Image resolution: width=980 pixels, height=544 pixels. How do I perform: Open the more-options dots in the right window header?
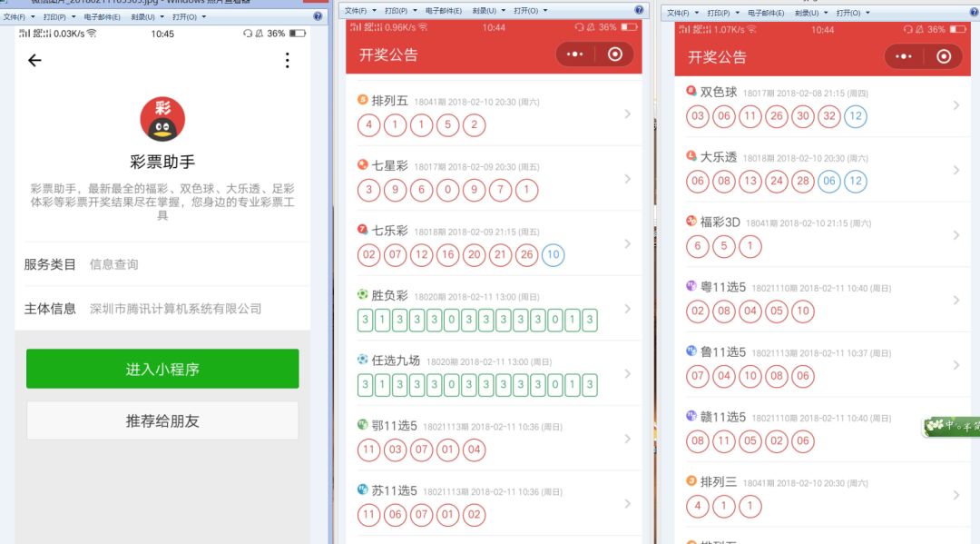[903, 57]
